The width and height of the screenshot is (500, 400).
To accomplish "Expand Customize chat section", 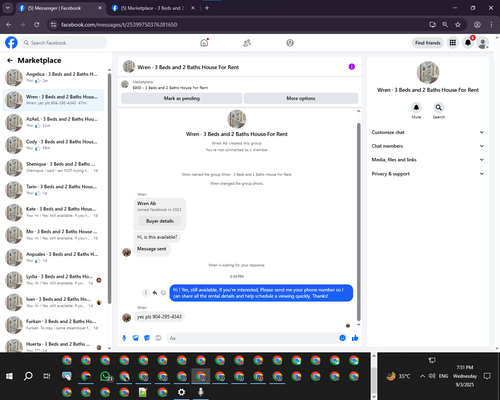I will tap(428, 132).
